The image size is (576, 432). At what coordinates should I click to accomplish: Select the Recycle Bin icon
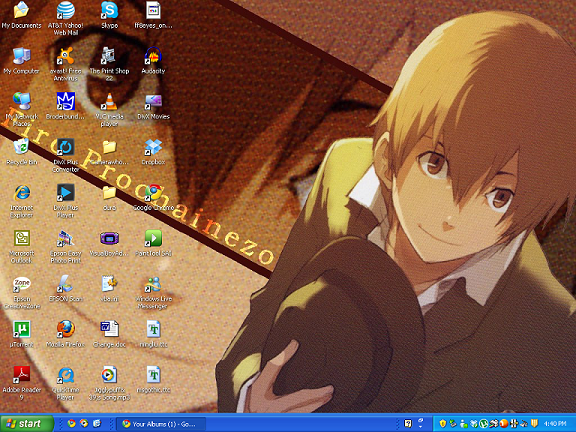21,147
